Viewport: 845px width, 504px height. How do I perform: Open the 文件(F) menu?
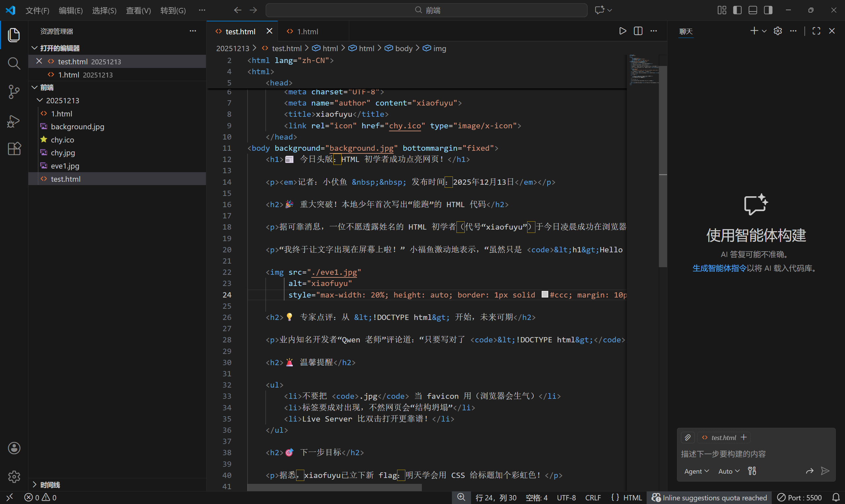click(x=37, y=11)
